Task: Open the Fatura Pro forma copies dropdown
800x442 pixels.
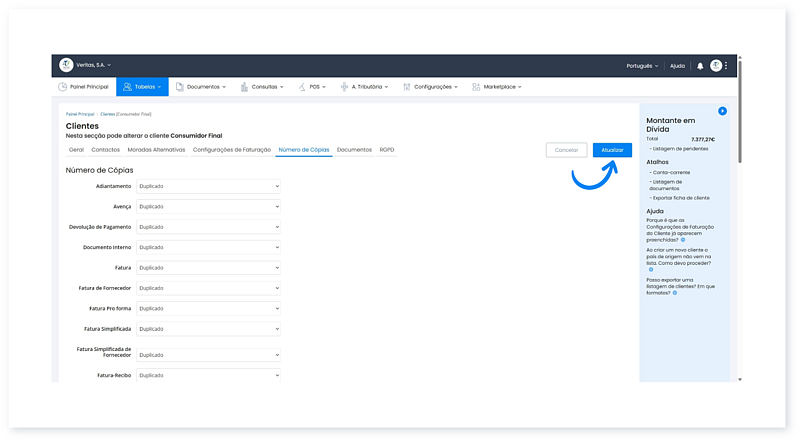Action: pos(208,309)
